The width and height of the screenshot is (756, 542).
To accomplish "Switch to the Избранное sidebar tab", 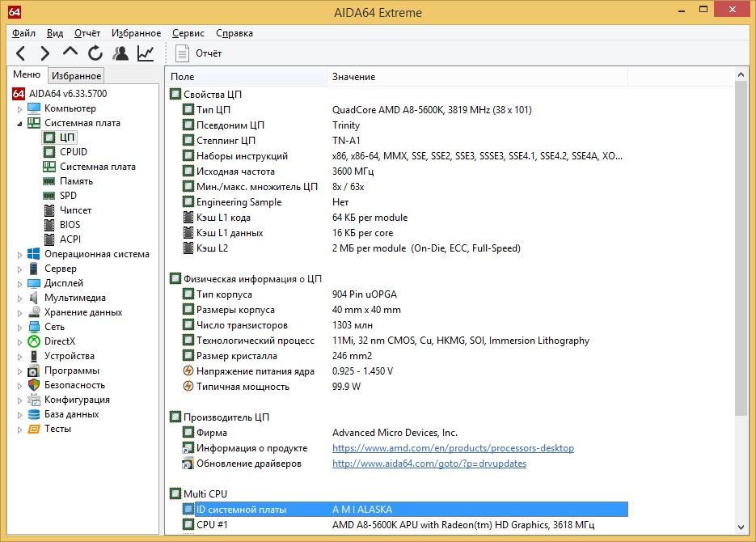I will pyautogui.click(x=77, y=75).
